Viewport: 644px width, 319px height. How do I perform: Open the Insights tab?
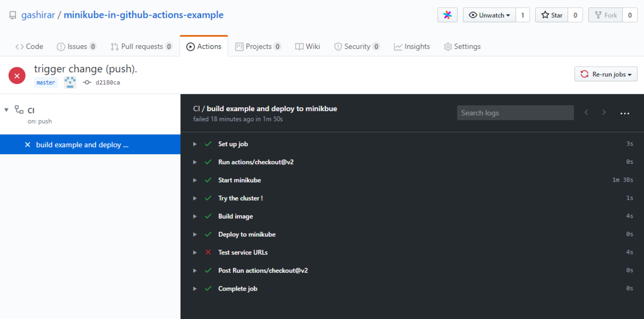coord(412,46)
